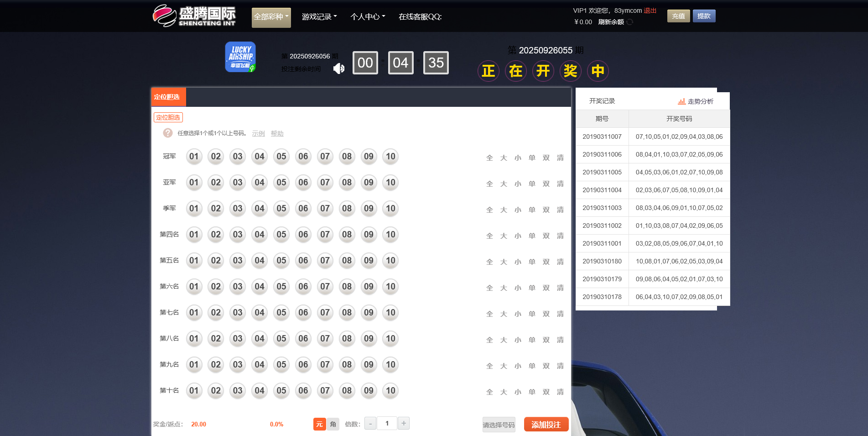Select ball 09 in the 第六名 row
The width and height of the screenshot is (868, 436).
pos(369,287)
